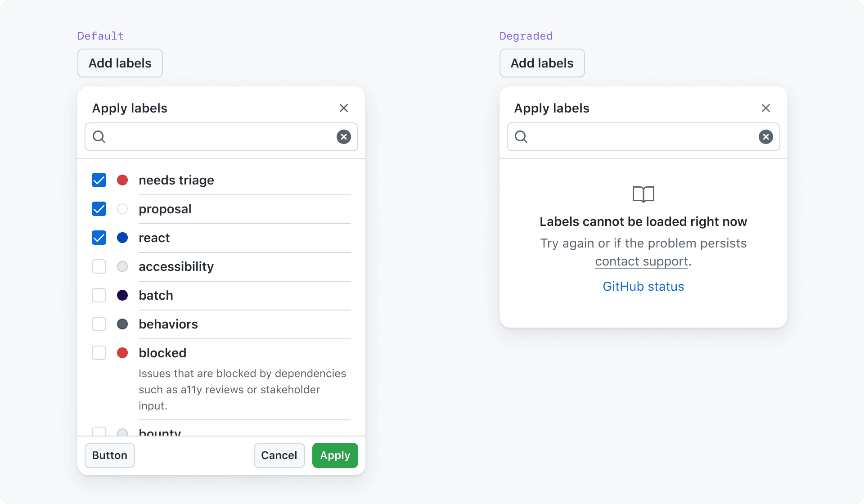Click the search magnifier icon in the Default dialog
Image resolution: width=864 pixels, height=504 pixels.
click(x=99, y=137)
